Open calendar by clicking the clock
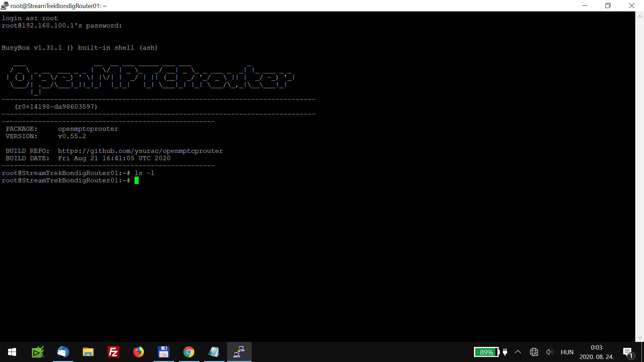 click(596, 352)
